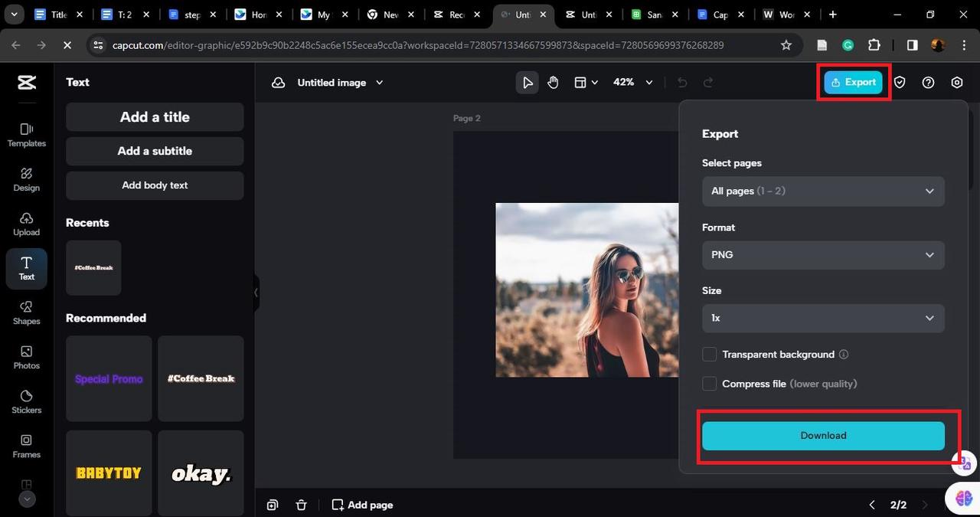Screen dimensions: 980x517
Task: Choose the okay. text preset
Action: coord(201,473)
